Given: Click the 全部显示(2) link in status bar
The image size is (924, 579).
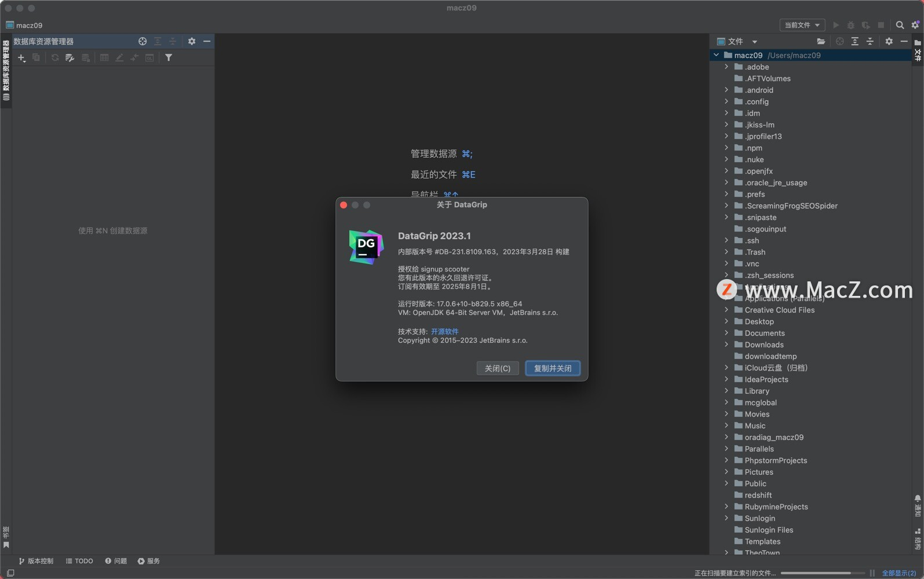Looking at the screenshot, I should (x=899, y=573).
